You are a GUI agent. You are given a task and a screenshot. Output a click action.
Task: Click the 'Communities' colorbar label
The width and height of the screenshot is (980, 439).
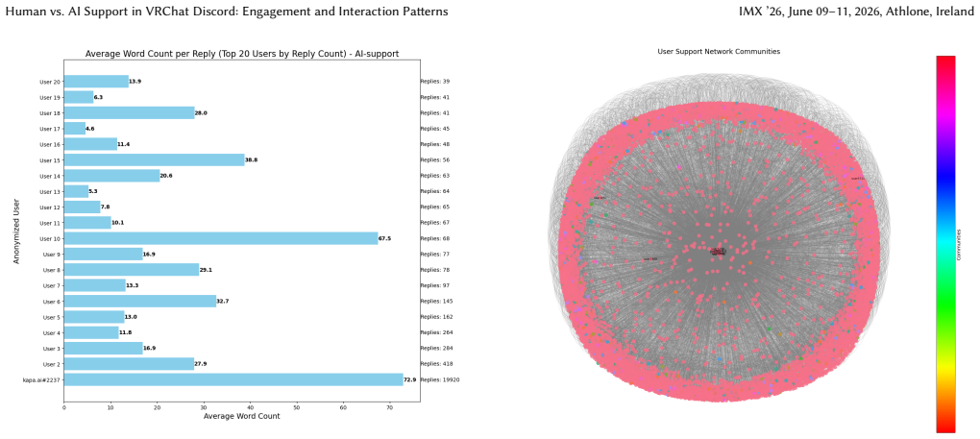(x=960, y=244)
